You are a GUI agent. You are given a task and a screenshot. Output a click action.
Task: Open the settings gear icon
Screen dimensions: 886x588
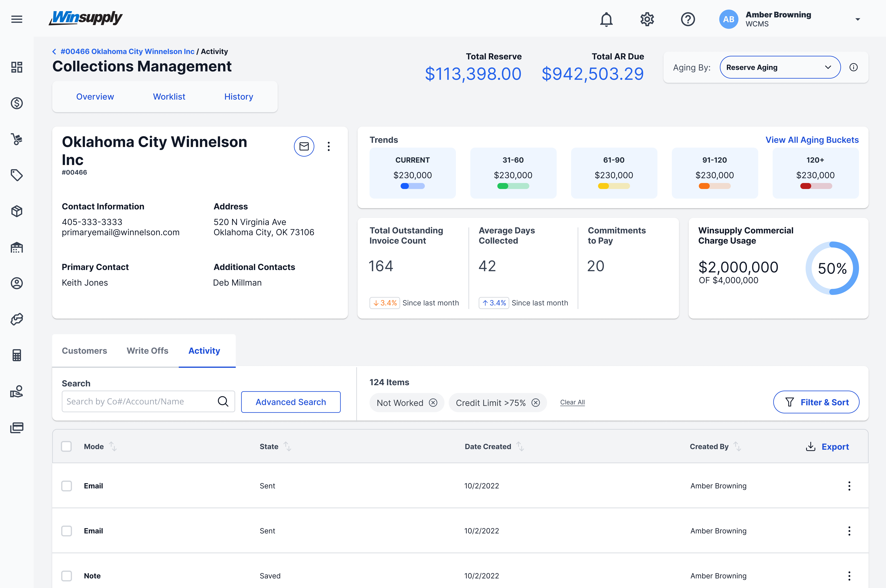coord(647,19)
